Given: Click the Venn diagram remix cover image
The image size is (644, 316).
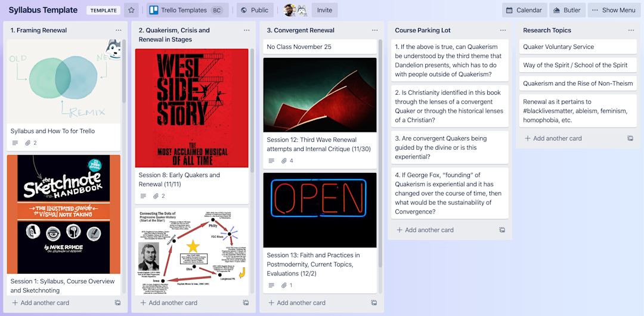Looking at the screenshot, I should (x=64, y=81).
